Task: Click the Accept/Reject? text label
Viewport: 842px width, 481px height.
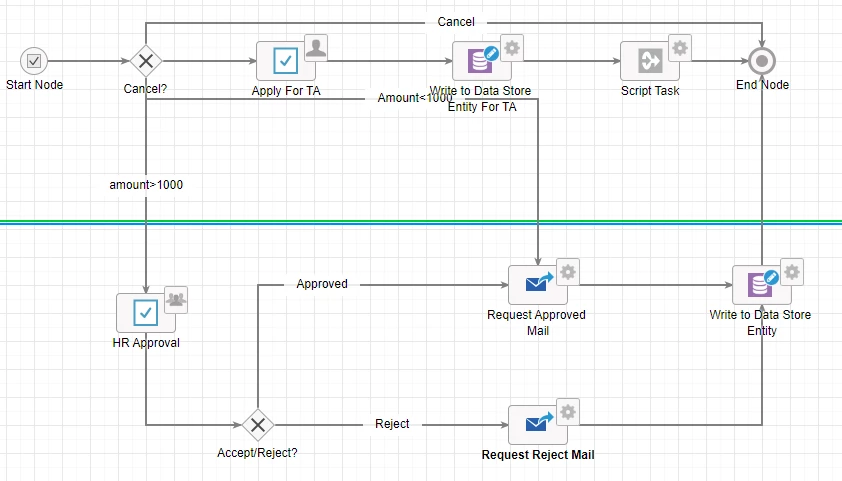Action: (x=257, y=453)
